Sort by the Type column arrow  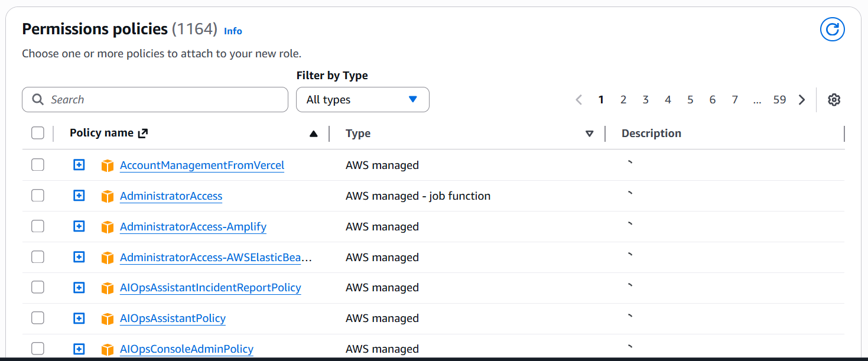pos(589,134)
